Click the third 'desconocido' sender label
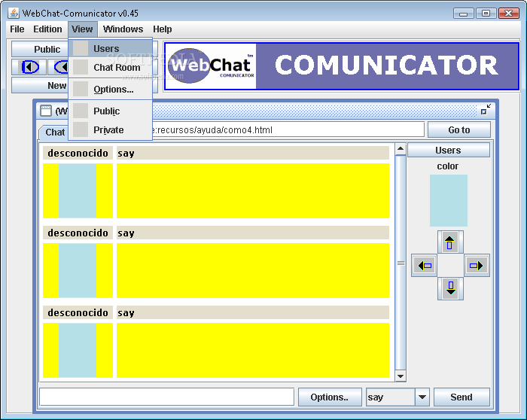The image size is (527, 420). click(78, 312)
